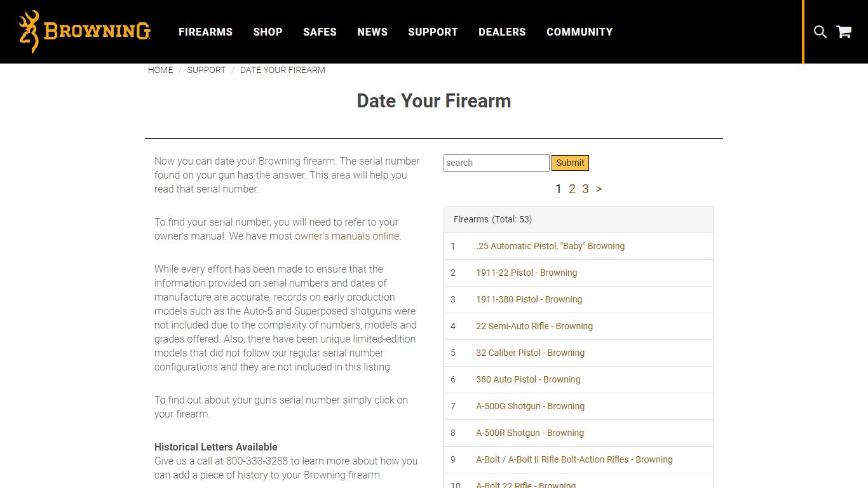Screen dimensions: 868x488
Task: Click Date Your Firearm breadcrumb
Action: coord(283,70)
